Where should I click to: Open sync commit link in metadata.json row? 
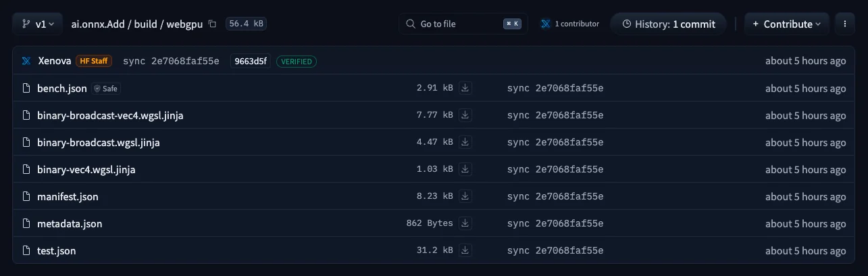[555, 224]
